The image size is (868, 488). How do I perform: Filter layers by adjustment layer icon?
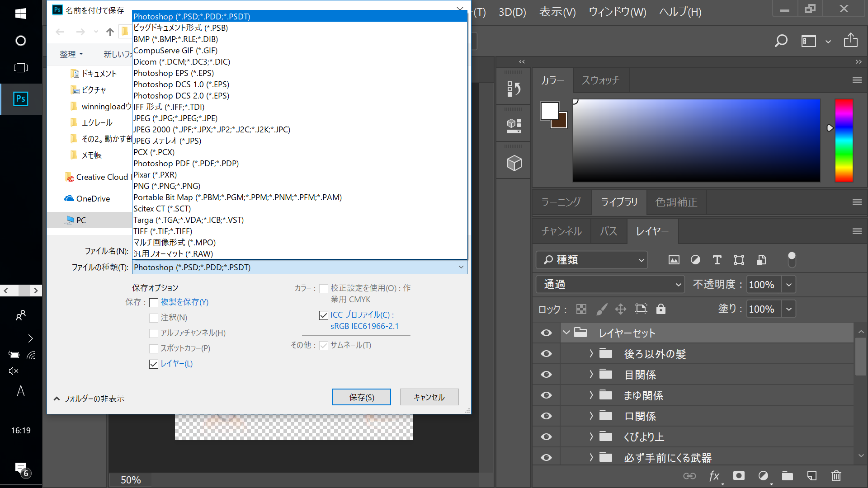(695, 260)
